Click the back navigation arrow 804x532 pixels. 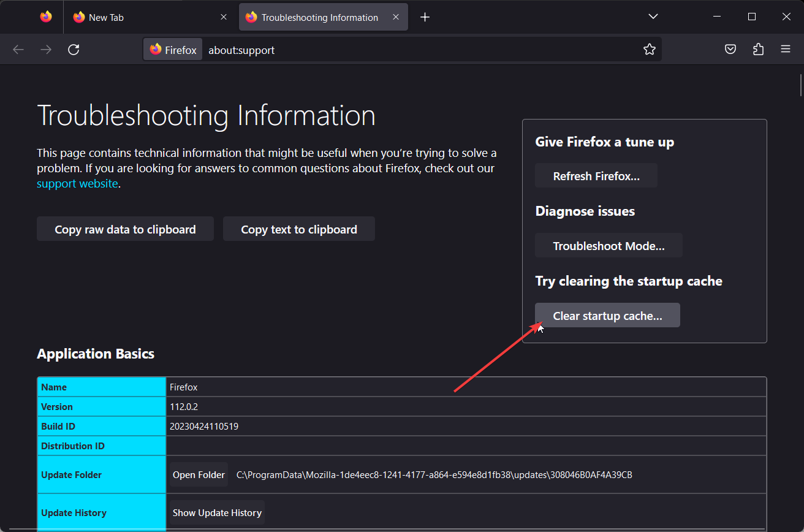click(x=18, y=50)
